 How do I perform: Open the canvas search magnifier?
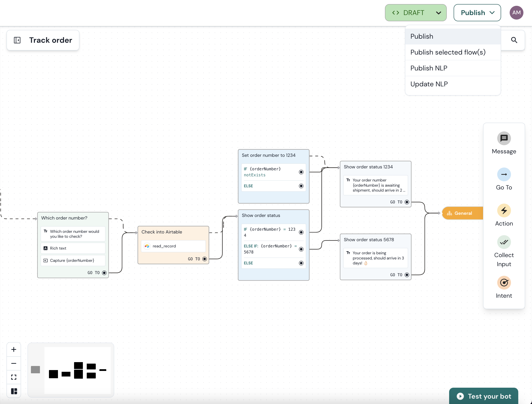[x=514, y=40]
